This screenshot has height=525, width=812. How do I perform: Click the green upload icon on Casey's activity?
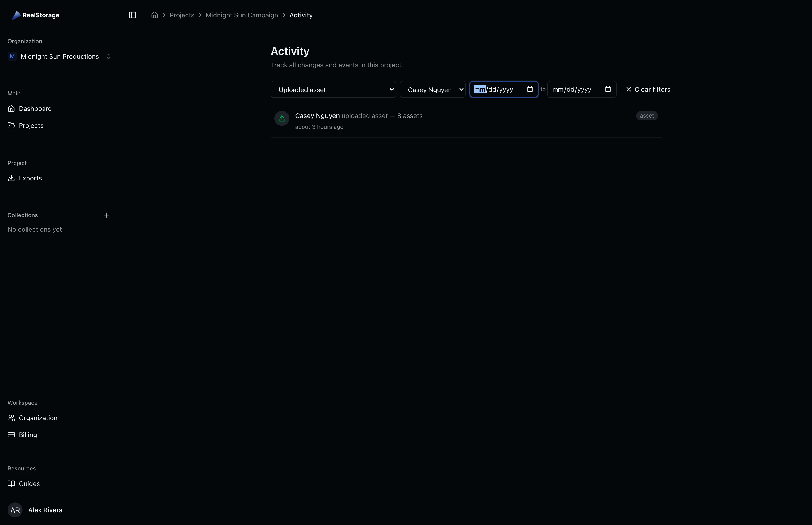pyautogui.click(x=281, y=118)
